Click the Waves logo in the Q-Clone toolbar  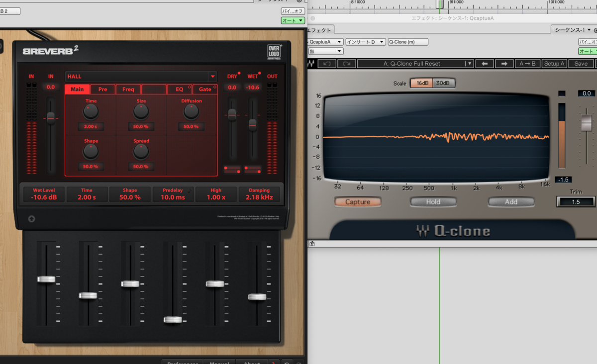click(x=311, y=64)
